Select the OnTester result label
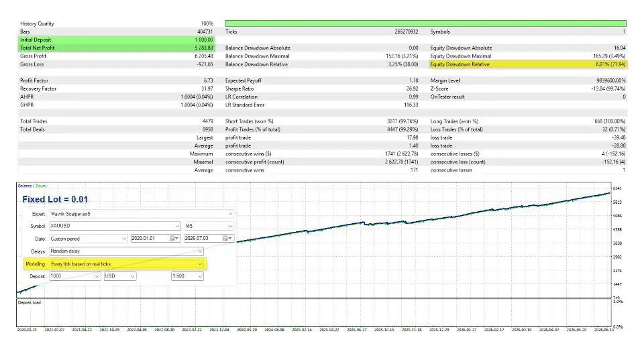 [x=447, y=97]
